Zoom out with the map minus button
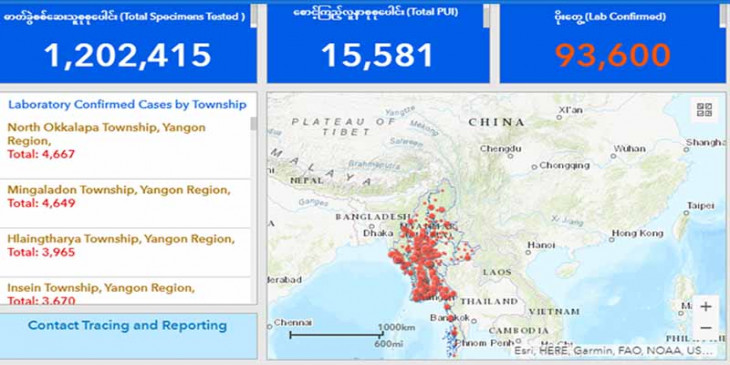The image size is (730, 365). click(x=706, y=328)
